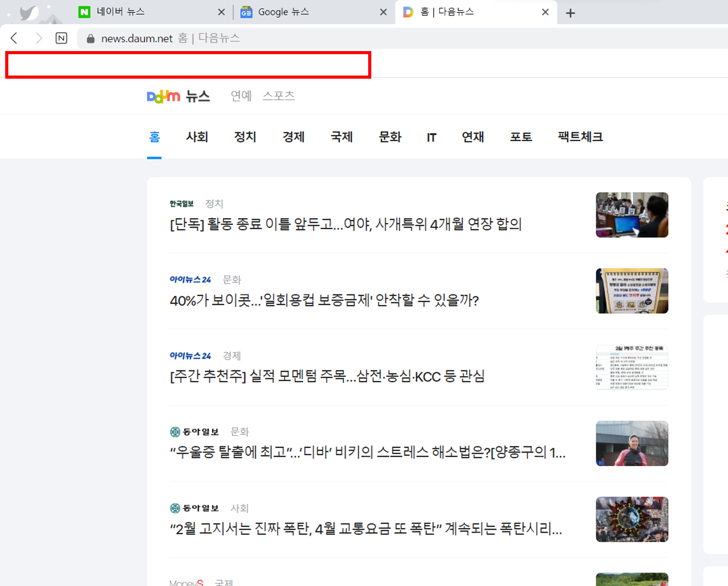Open the 정치 category

(x=245, y=137)
